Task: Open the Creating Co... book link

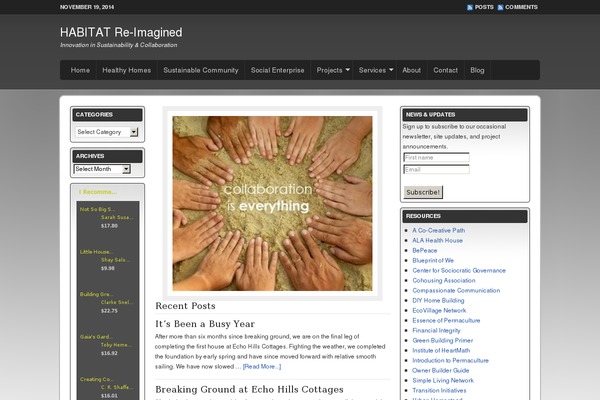Action: pyautogui.click(x=96, y=379)
